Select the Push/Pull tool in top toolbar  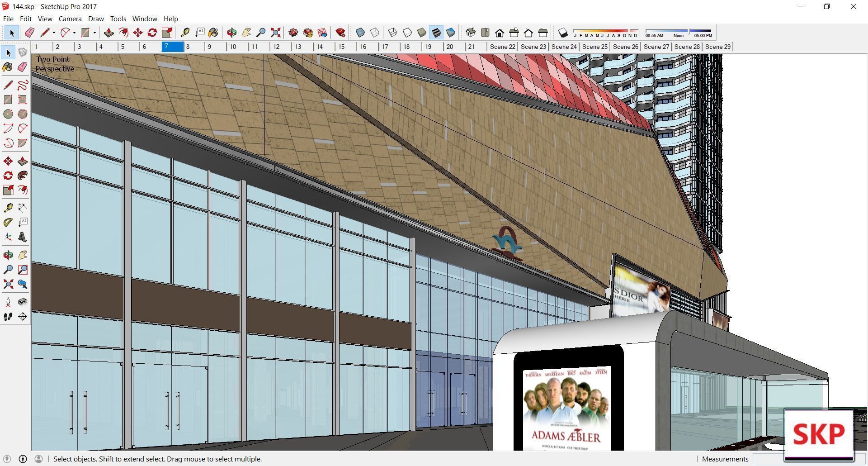tap(108, 33)
